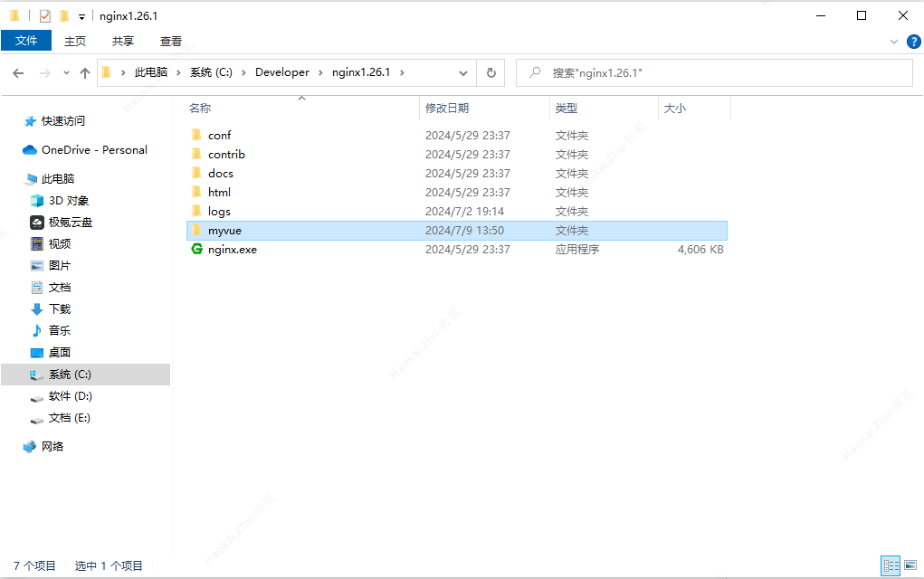Click the Back navigation arrow
Screen dimensions: 924x579
[x=18, y=72]
